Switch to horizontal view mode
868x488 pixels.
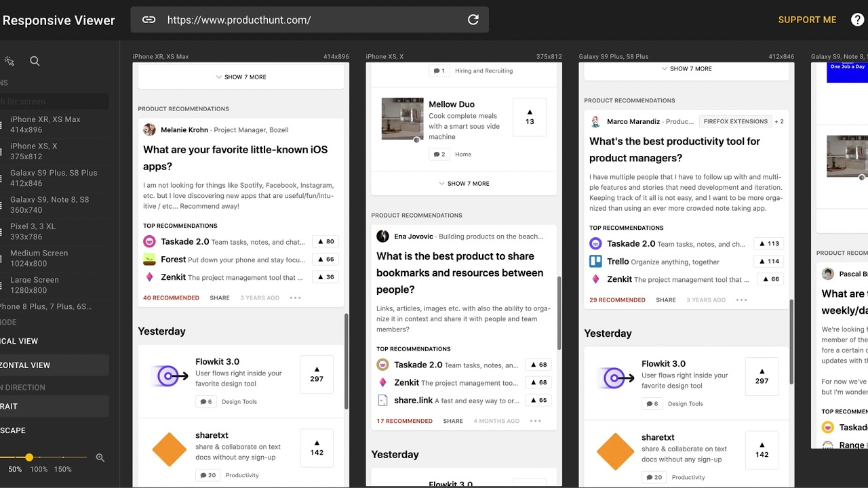click(x=54, y=365)
